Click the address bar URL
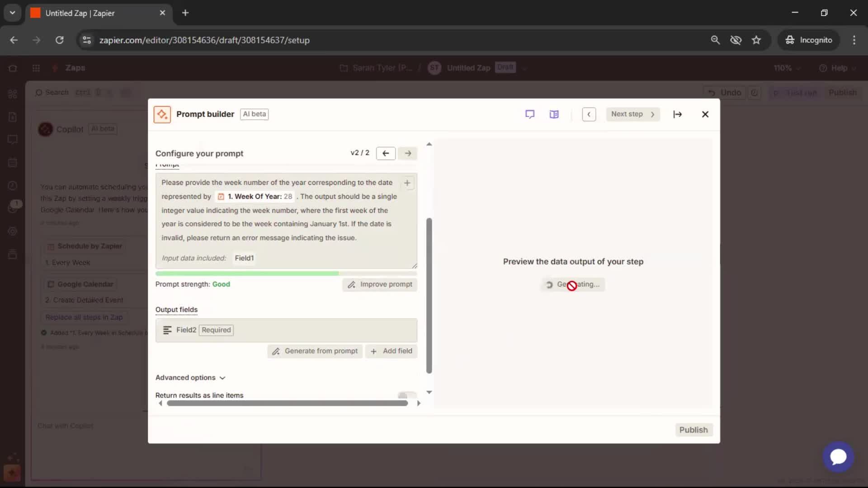This screenshot has height=488, width=868. pos(204,40)
